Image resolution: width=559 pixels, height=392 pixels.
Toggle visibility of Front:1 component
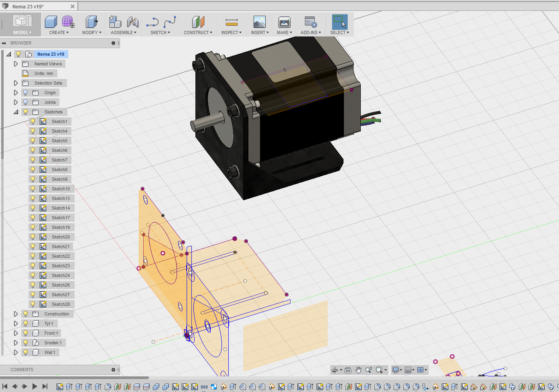pyautogui.click(x=25, y=333)
